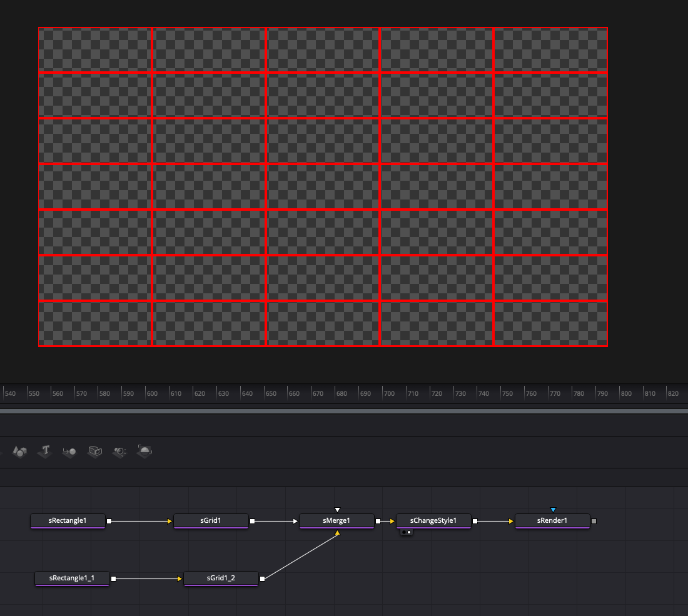Toggle the white viewer dot under sChangeStyle1
Image resolution: width=688 pixels, height=616 pixels.
tap(410, 533)
